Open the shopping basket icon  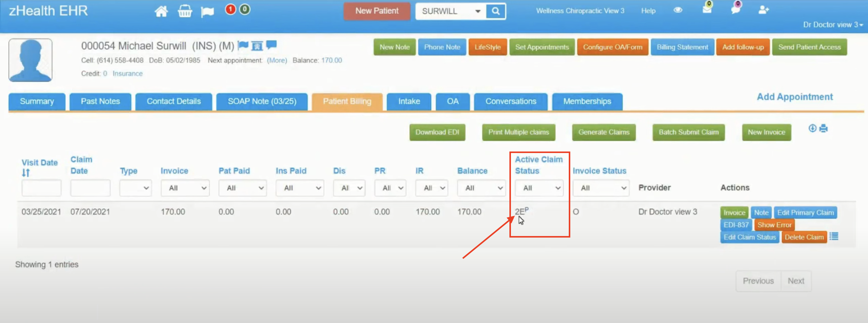point(185,11)
